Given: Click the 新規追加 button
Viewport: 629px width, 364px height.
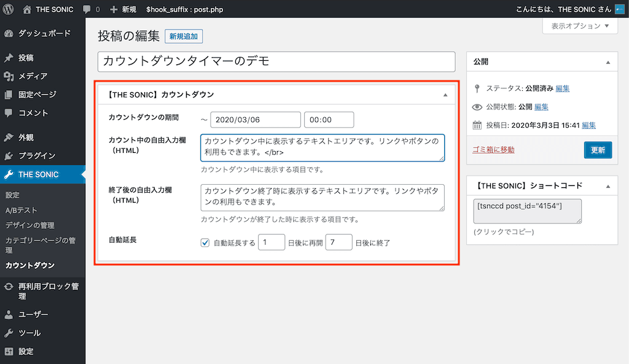Looking at the screenshot, I should click(x=184, y=36).
